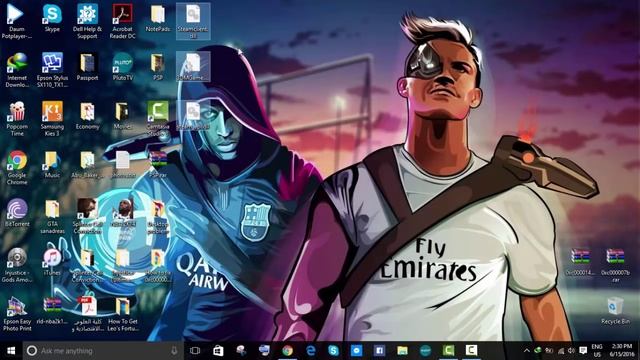
Task: Select the 0xc000007b.rar archive icon
Action: 615,265
